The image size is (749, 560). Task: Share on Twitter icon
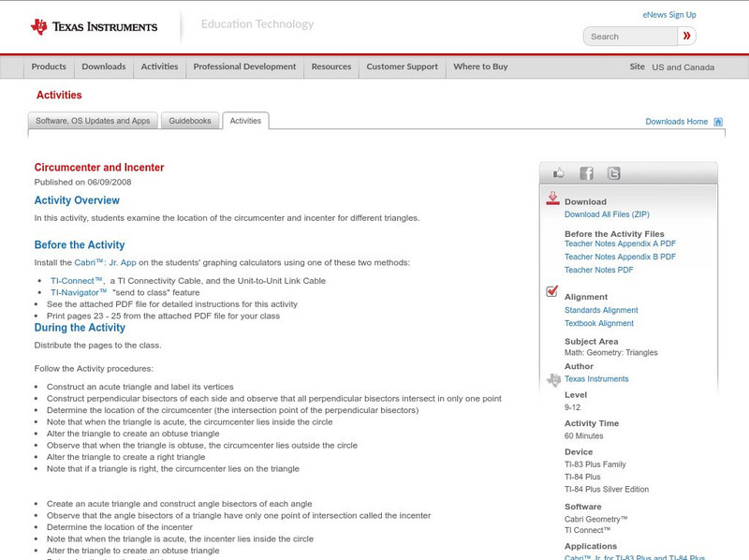[614, 173]
